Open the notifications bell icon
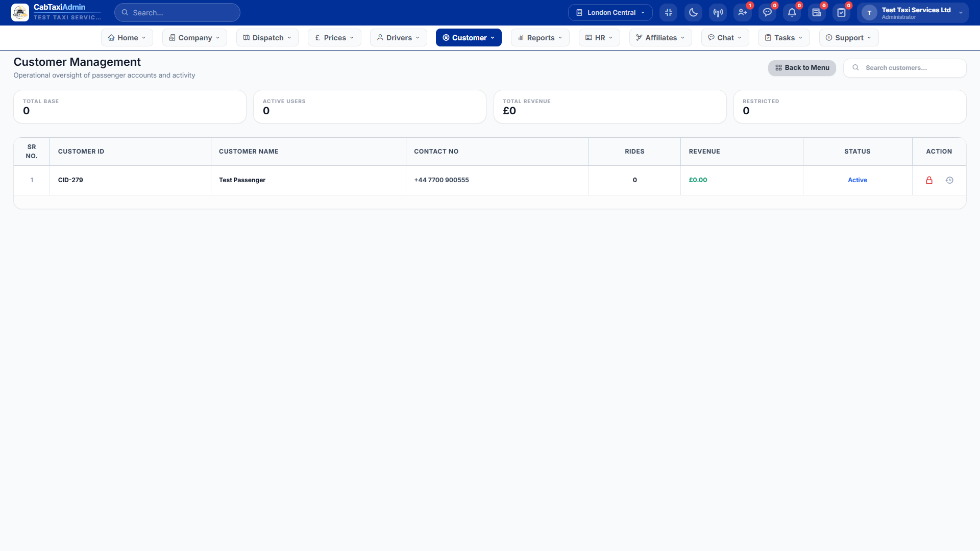 [x=792, y=12]
